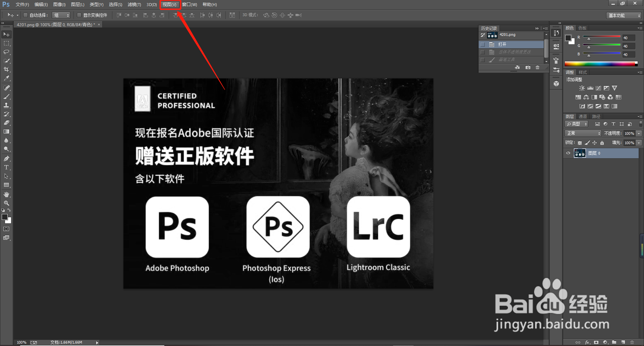Add a Black & White adjustment
The height and width of the screenshot is (346, 644).
(x=594, y=97)
